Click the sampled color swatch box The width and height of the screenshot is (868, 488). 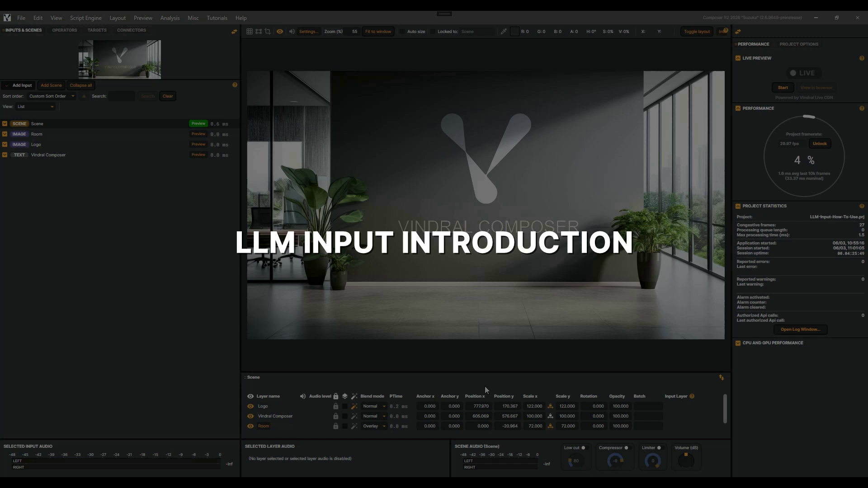[x=514, y=32]
